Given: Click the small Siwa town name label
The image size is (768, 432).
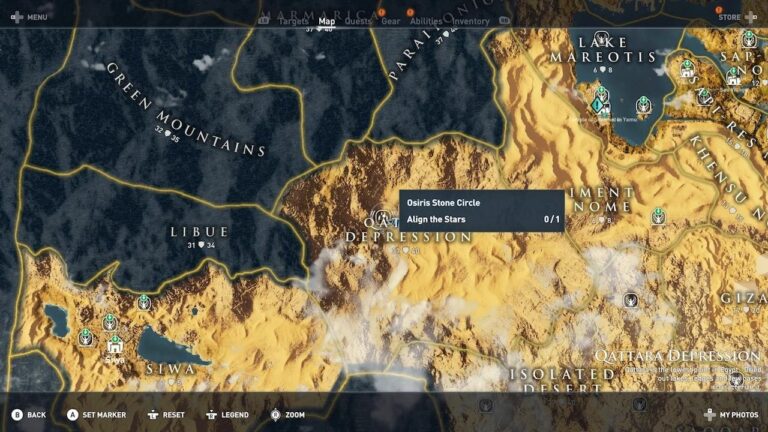Looking at the screenshot, I should [x=115, y=360].
